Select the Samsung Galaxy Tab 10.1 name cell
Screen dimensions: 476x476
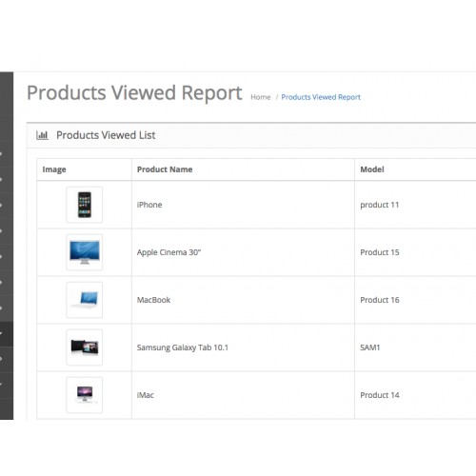point(243,347)
